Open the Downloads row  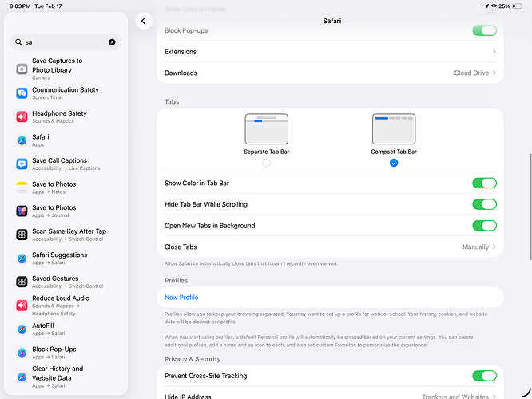330,73
